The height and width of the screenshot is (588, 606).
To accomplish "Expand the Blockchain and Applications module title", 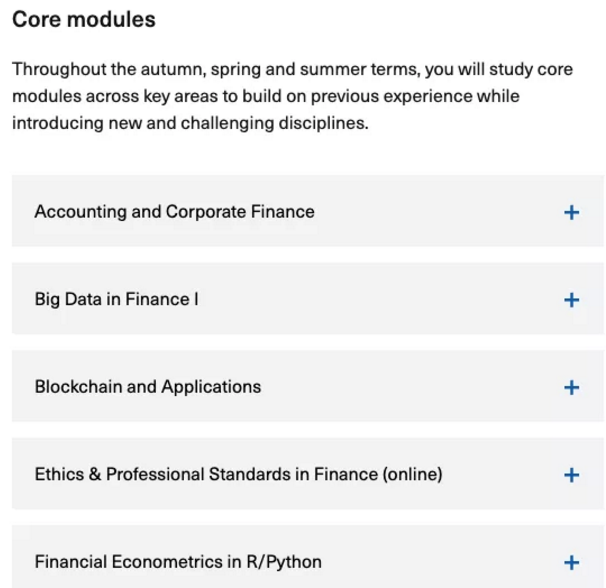I will coord(147,387).
